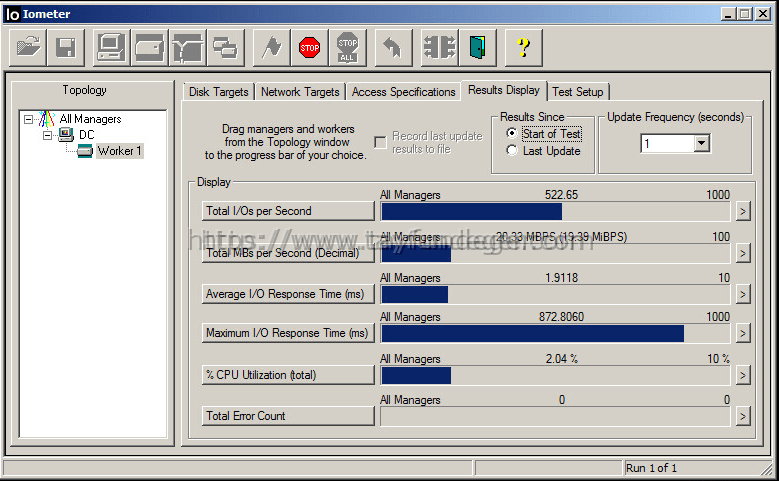This screenshot has width=779, height=481.
Task: Open detail arrow for Total MBs per Second
Action: [x=743, y=253]
